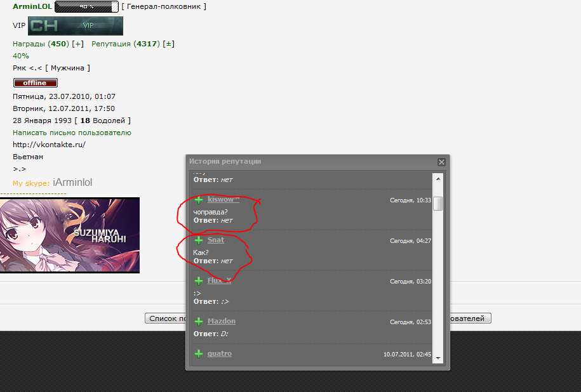Click the green plus icon beside Snat
The height and width of the screenshot is (392, 581).
pos(199,240)
